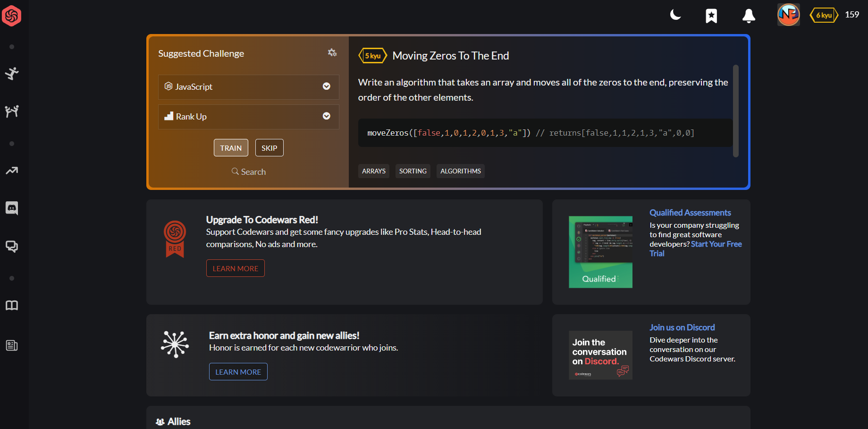Viewport: 868px width, 429px height.
Task: Open the Discussions chat bubbles sidebar icon
Action: coord(12,247)
